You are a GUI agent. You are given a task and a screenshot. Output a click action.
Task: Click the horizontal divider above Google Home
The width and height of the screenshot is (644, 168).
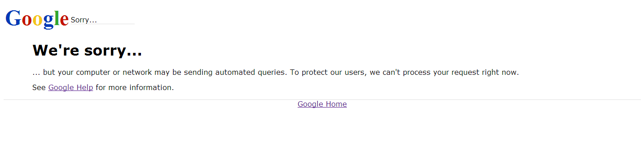(x=322, y=99)
